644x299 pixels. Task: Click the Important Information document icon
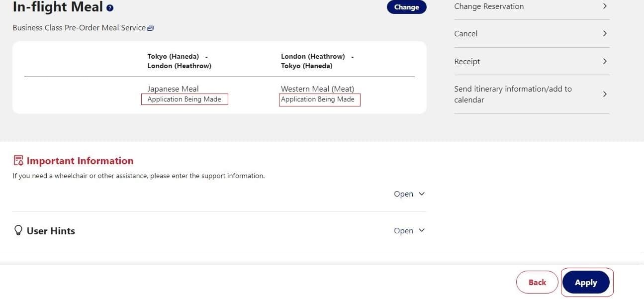(x=18, y=160)
